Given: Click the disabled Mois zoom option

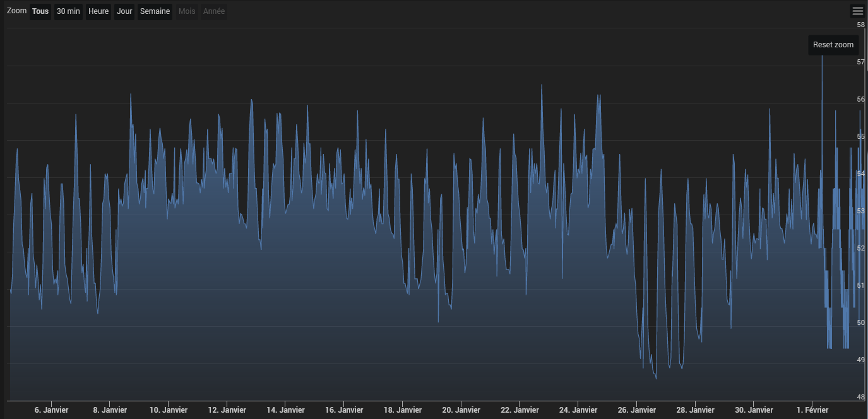Looking at the screenshot, I should tap(187, 11).
